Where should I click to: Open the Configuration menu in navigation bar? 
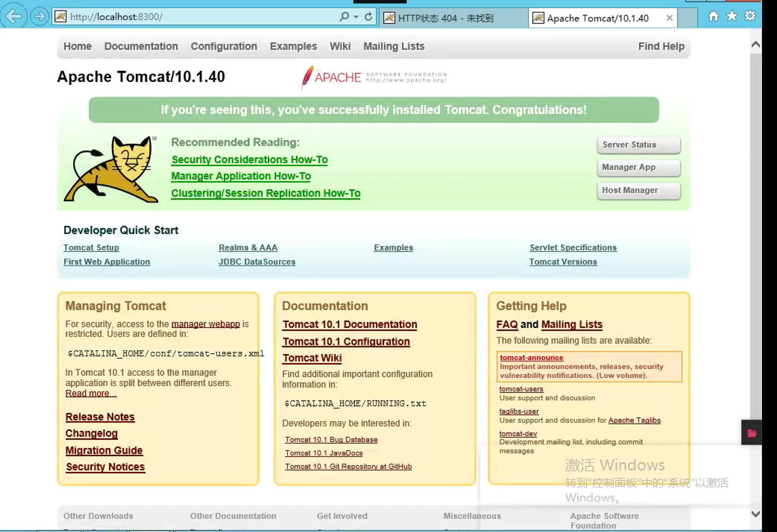224,46
